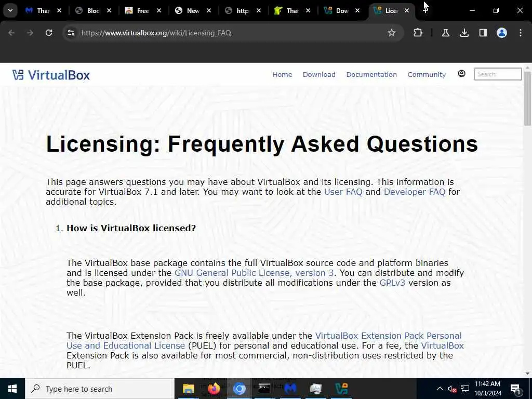
Task: Open the tab search dropdown arrow
Action: pyautogui.click(x=10, y=10)
